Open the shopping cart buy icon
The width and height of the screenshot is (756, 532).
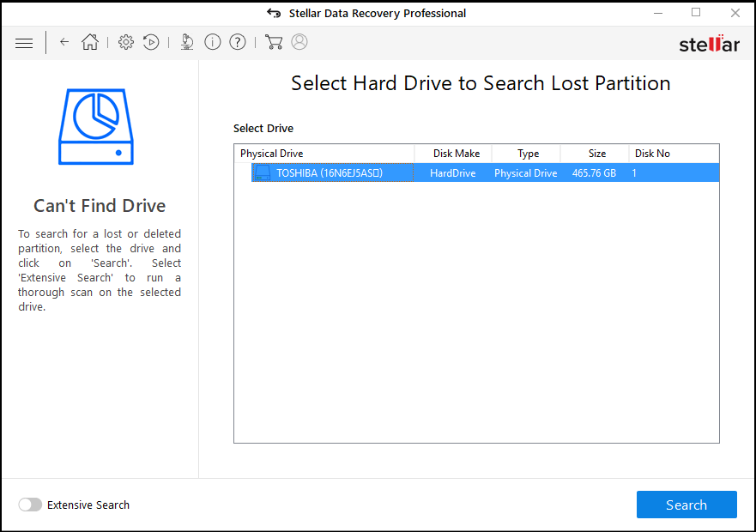[x=274, y=42]
